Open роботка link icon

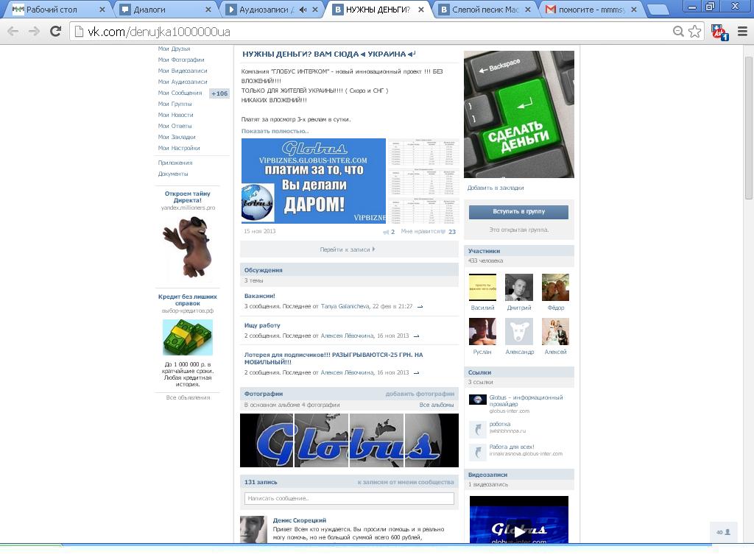point(477,429)
